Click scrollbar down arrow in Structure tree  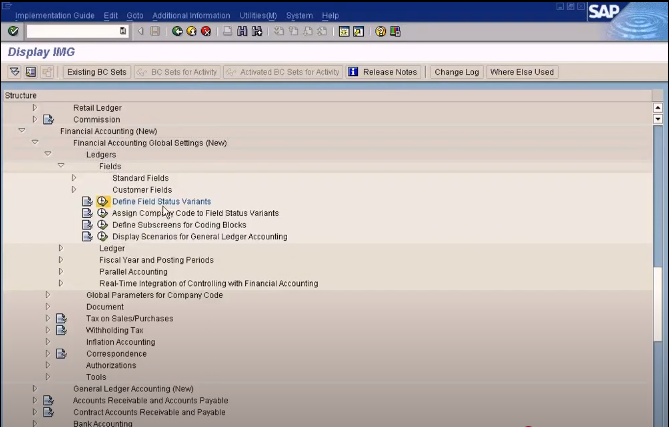(657, 119)
